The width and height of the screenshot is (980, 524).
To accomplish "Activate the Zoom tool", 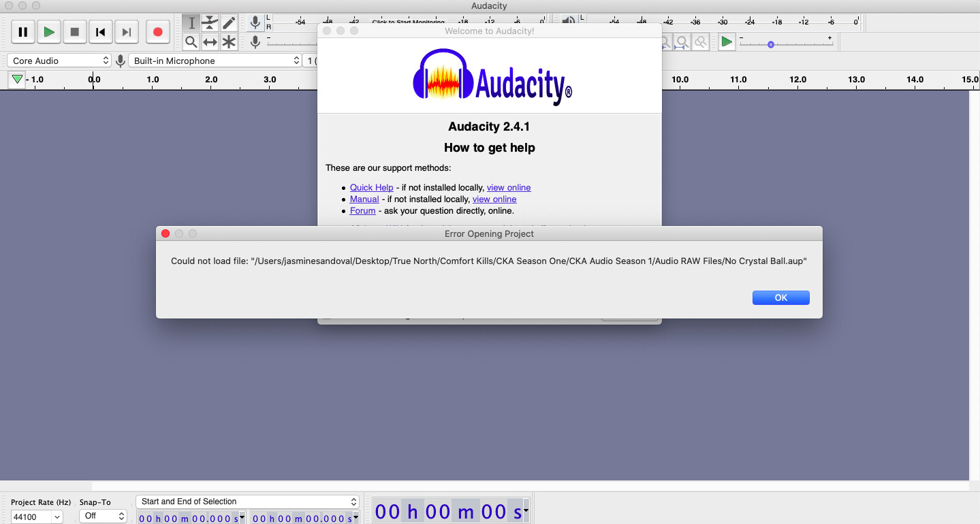I will click(x=191, y=42).
